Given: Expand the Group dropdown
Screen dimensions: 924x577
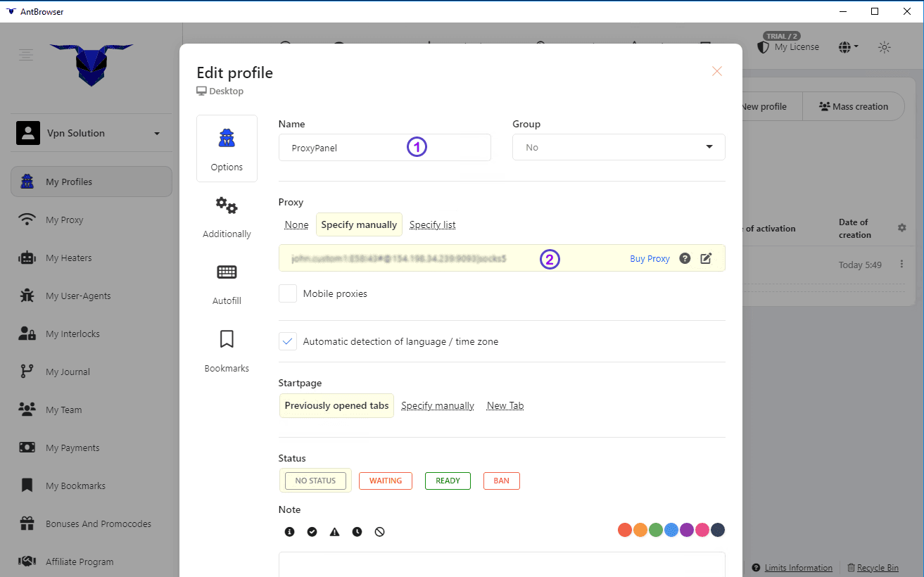Looking at the screenshot, I should tap(618, 147).
